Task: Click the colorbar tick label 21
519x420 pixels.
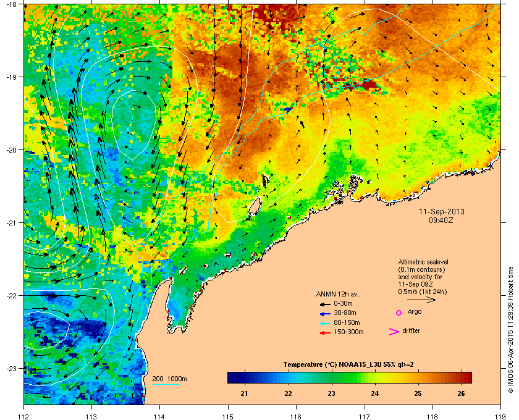Action: tap(244, 393)
